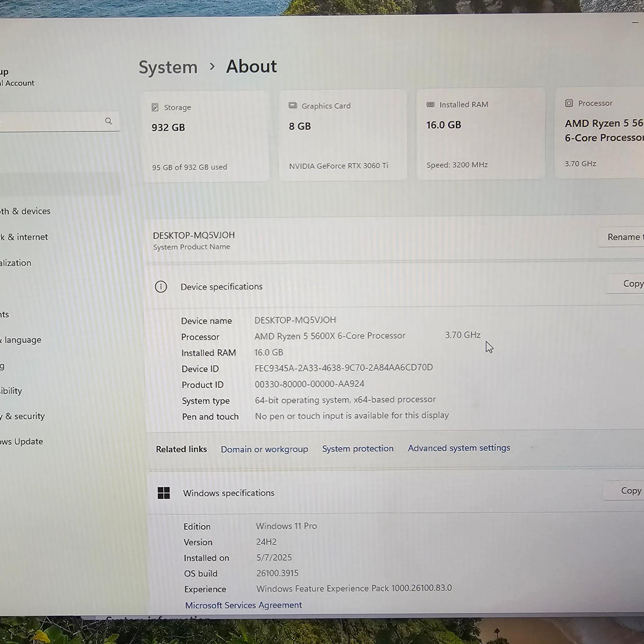Open Personalization in the sidebar

[16, 263]
